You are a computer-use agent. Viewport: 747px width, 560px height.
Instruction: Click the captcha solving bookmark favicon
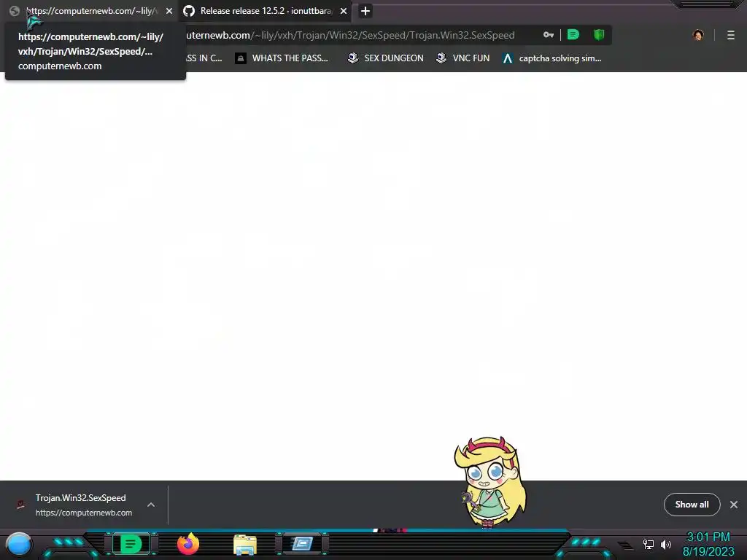(508, 58)
